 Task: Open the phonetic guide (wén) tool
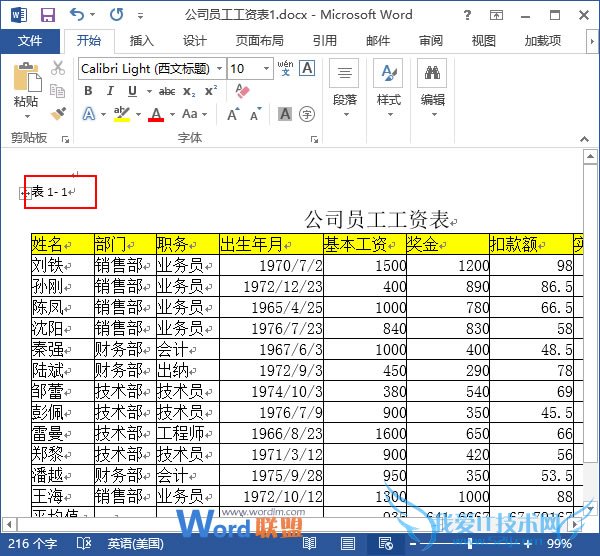coord(285,68)
